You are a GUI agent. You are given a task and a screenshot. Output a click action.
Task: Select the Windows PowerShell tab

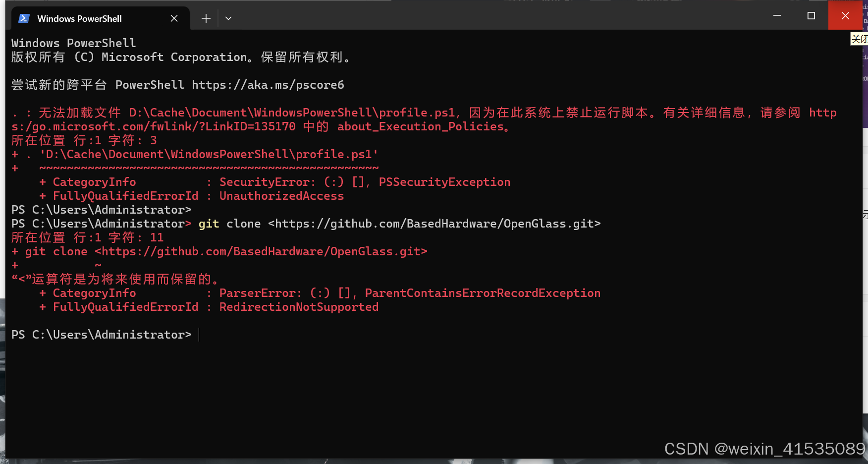click(100, 18)
